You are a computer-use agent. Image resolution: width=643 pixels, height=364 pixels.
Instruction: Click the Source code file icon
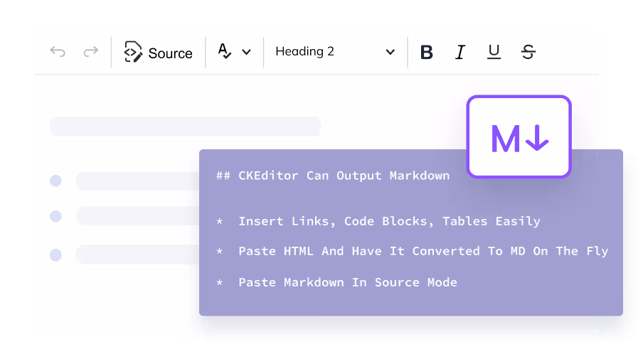pyautogui.click(x=133, y=52)
